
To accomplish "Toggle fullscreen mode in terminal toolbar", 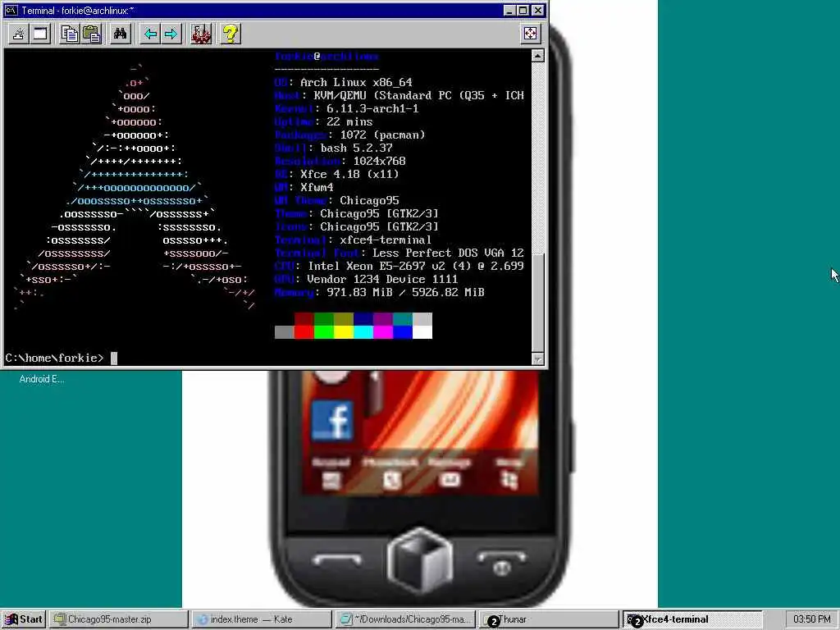I will 530,33.
